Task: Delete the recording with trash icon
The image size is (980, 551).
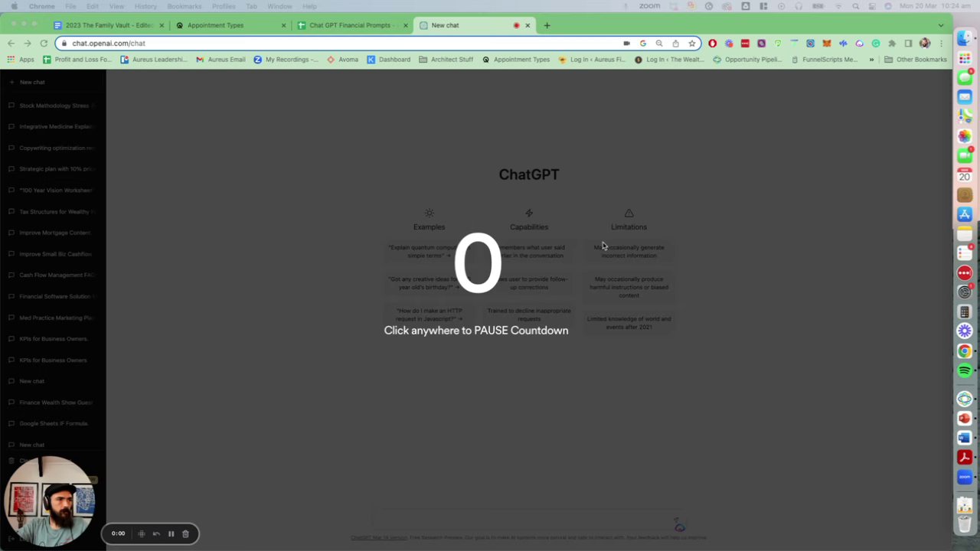Action: coord(185,533)
